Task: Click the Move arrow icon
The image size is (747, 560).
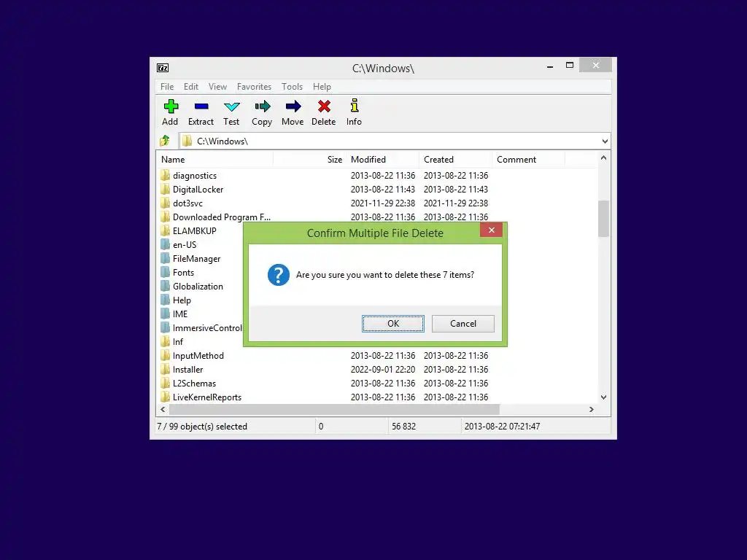Action: [x=293, y=106]
